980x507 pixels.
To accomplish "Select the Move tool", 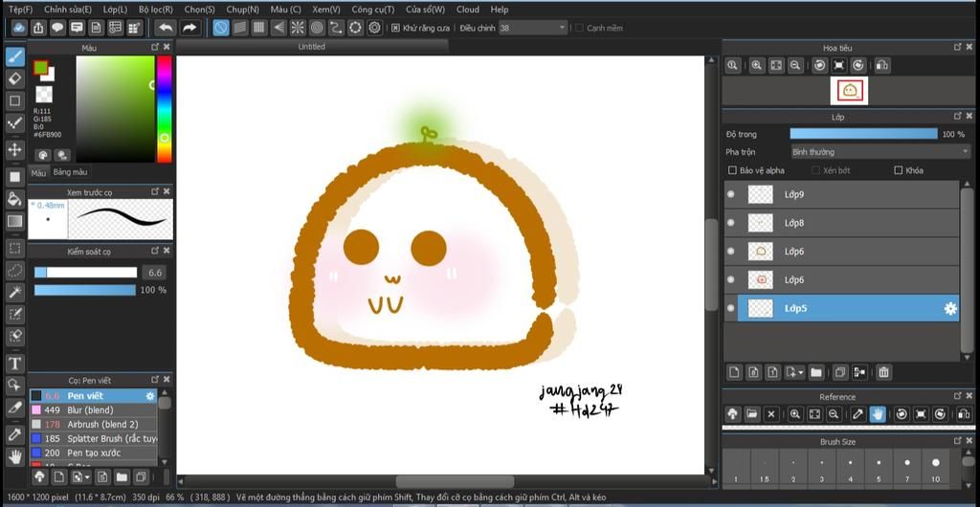I will pos(15,150).
